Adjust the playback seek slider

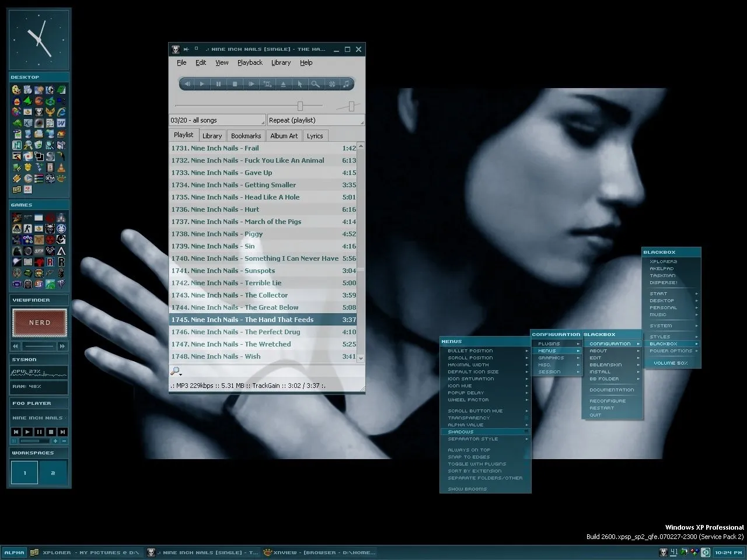301,106
